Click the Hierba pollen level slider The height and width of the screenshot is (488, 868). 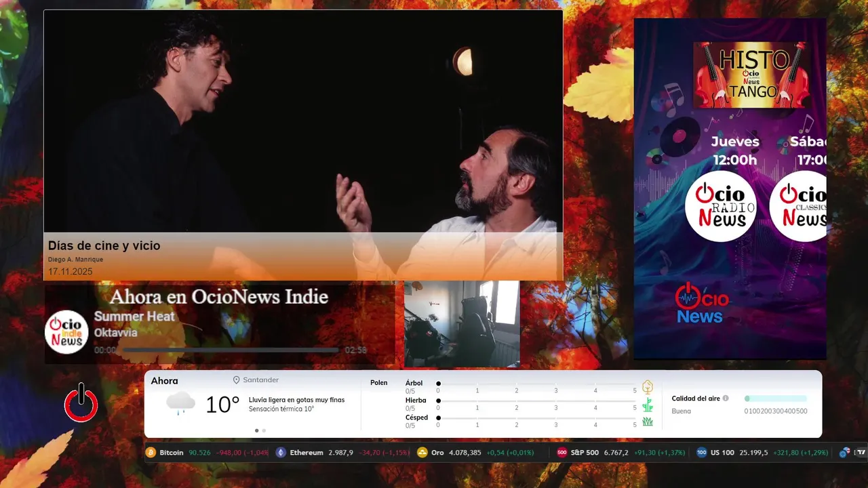pos(536,401)
